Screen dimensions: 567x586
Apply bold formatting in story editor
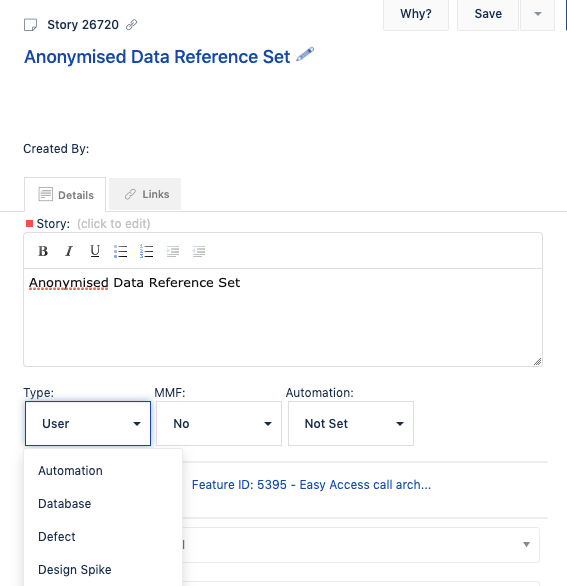click(x=43, y=251)
